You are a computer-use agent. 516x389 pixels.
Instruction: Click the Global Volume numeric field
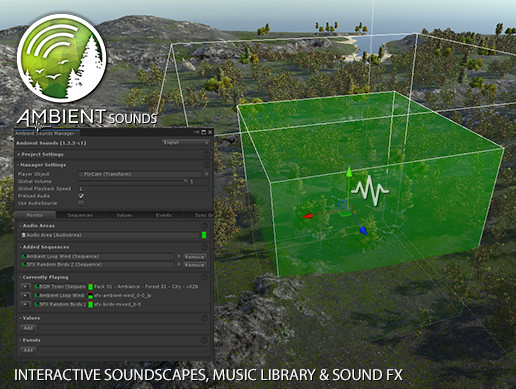coord(199,181)
